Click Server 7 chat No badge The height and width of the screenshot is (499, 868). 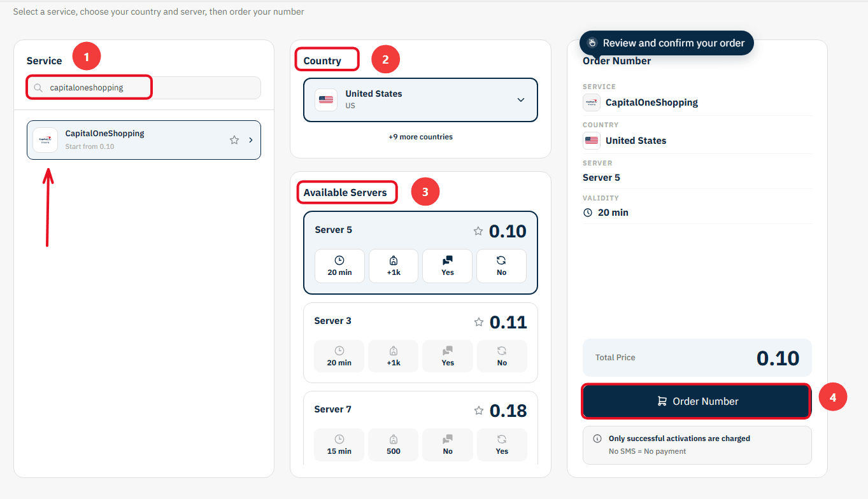(x=448, y=444)
